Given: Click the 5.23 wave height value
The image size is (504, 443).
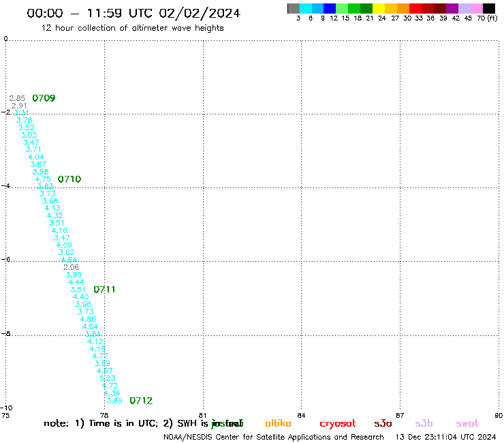Looking at the screenshot, I should (108, 378).
